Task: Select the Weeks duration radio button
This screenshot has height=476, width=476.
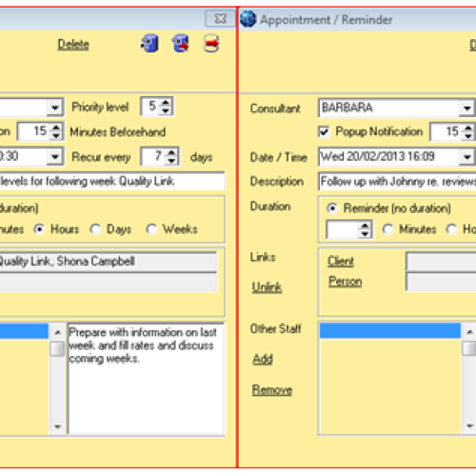Action: (x=151, y=229)
